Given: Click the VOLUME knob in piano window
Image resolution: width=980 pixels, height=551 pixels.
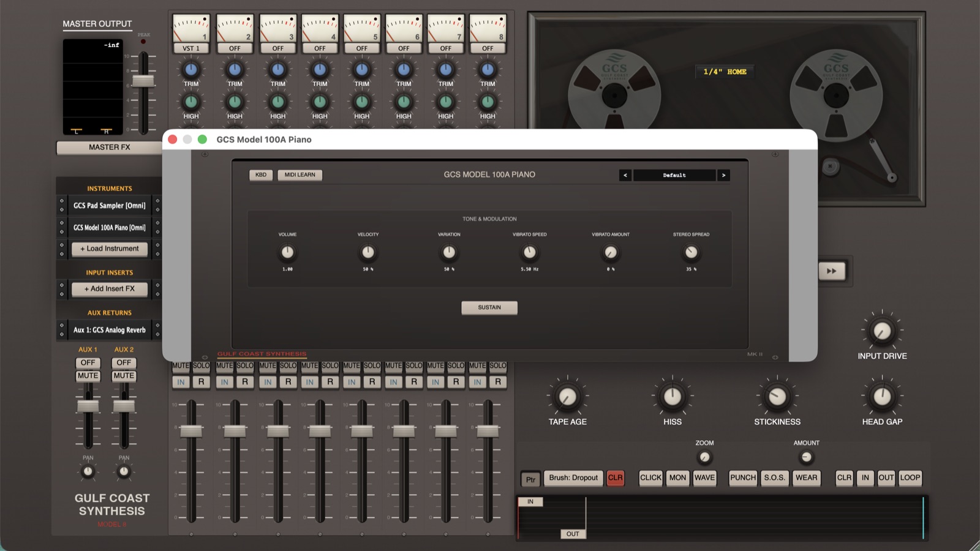Looking at the screenshot, I should coord(287,252).
